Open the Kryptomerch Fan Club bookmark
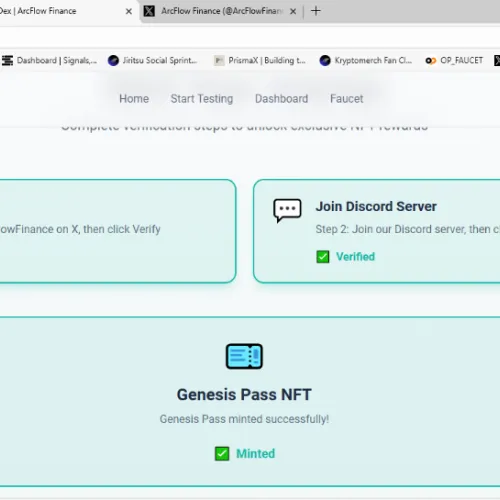 pos(366,61)
